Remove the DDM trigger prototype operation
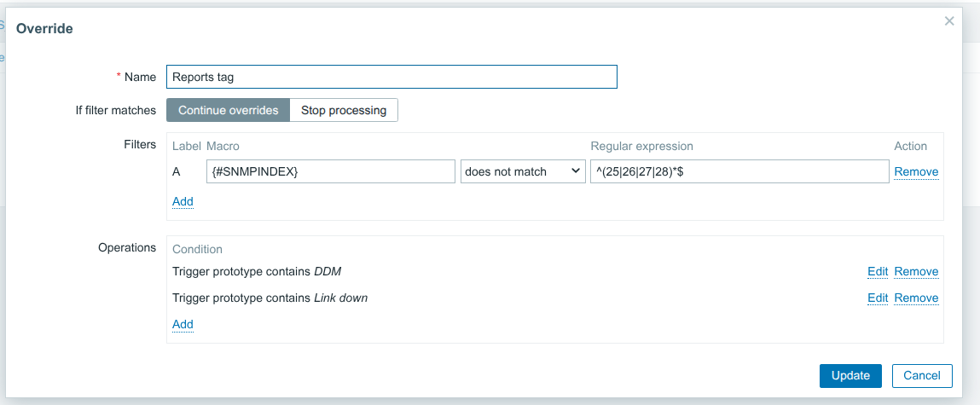 pos(916,271)
